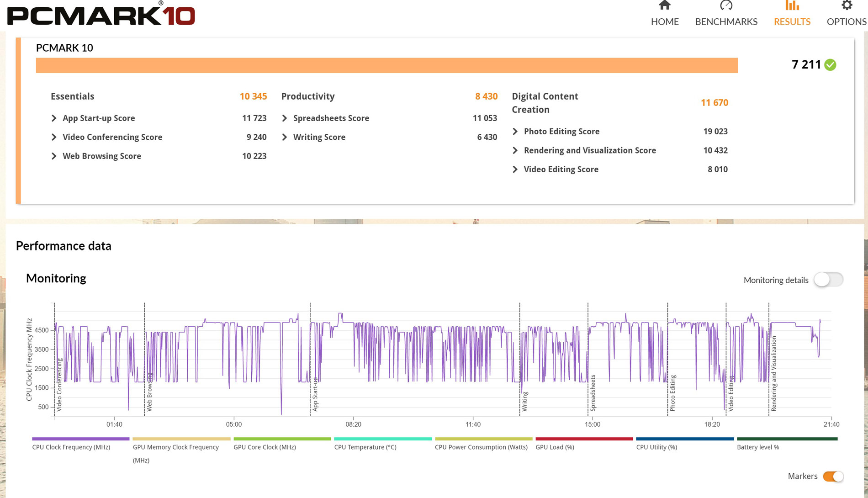
Task: Click the App Start-up marker line in chart
Action: point(310,356)
